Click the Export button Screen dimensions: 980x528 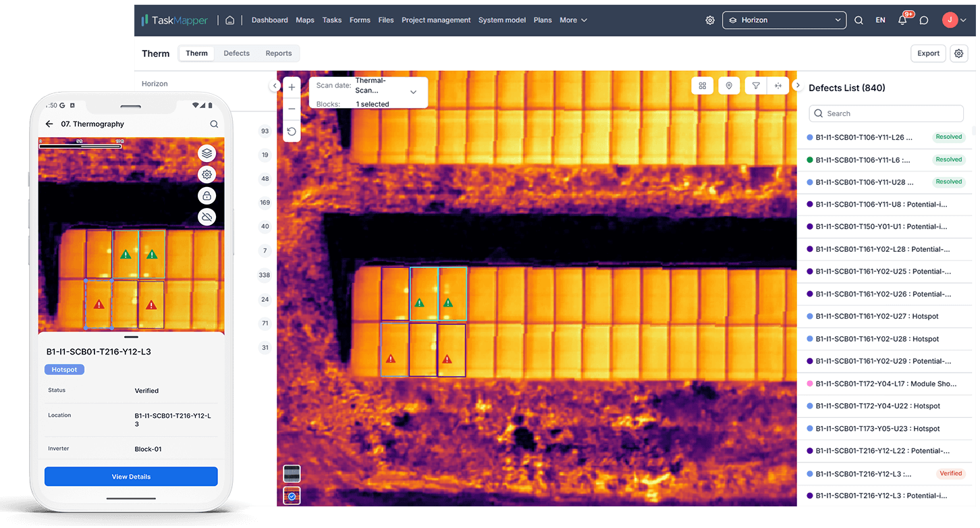pos(928,53)
